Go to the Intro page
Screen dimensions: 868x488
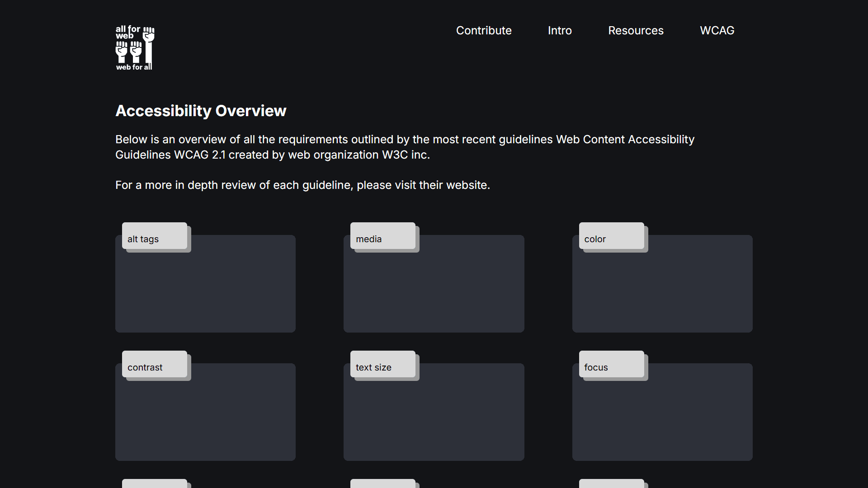click(560, 31)
